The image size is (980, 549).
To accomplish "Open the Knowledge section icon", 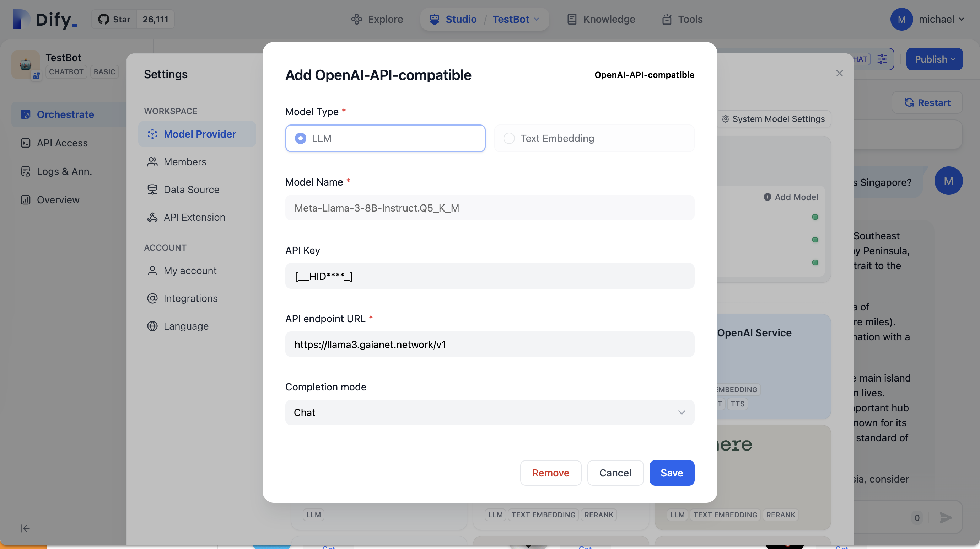I will 571,18.
